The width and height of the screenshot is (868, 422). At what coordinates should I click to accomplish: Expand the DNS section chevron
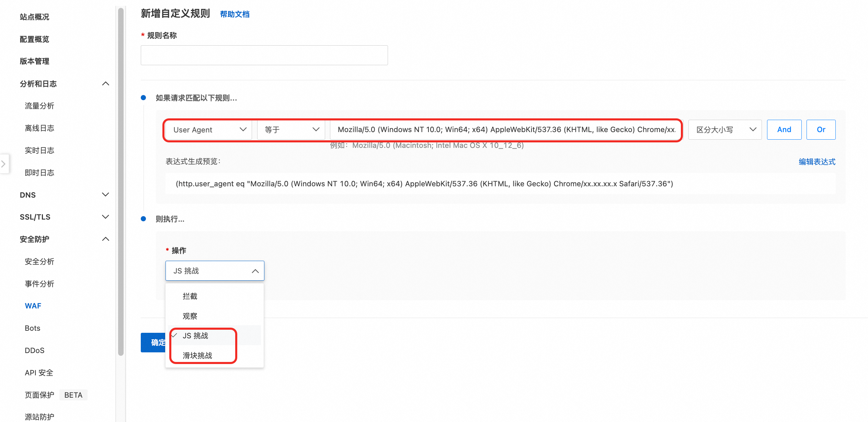(x=106, y=195)
